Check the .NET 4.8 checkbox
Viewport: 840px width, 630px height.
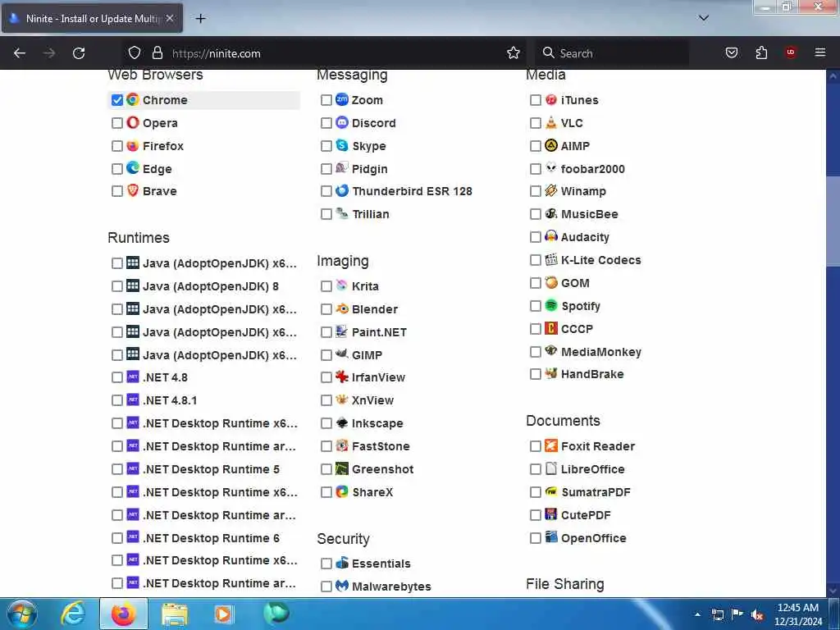117,377
